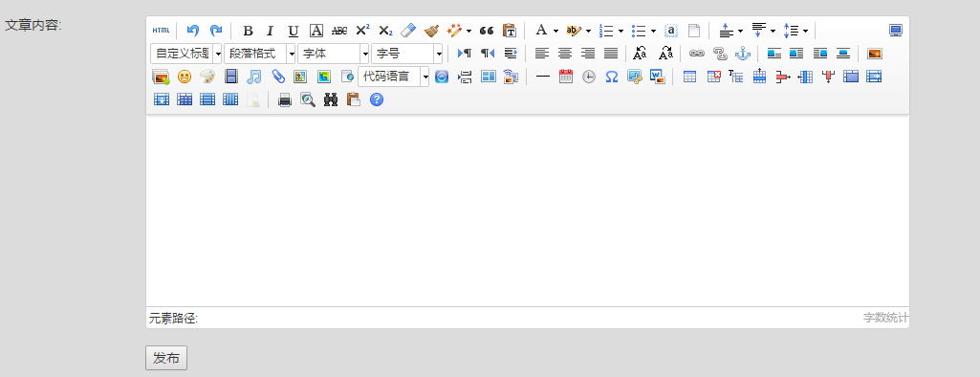The height and width of the screenshot is (377, 980).
Task: Open the help question mark icon
Action: (x=377, y=100)
